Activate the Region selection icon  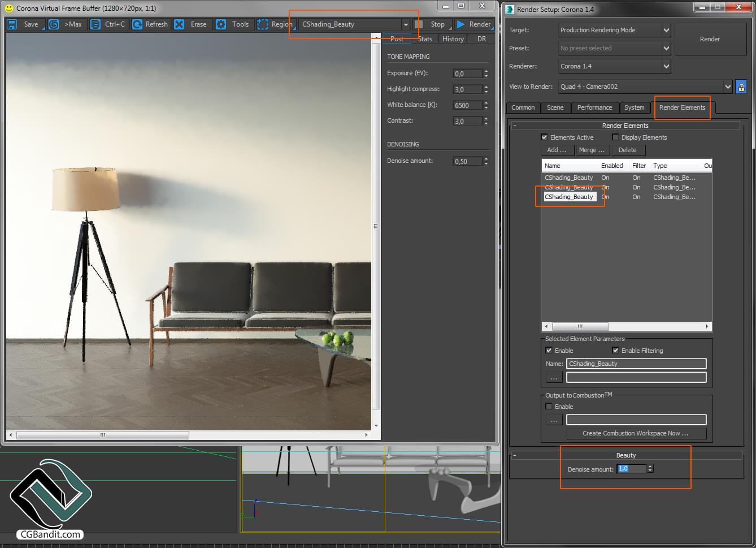pyautogui.click(x=262, y=24)
